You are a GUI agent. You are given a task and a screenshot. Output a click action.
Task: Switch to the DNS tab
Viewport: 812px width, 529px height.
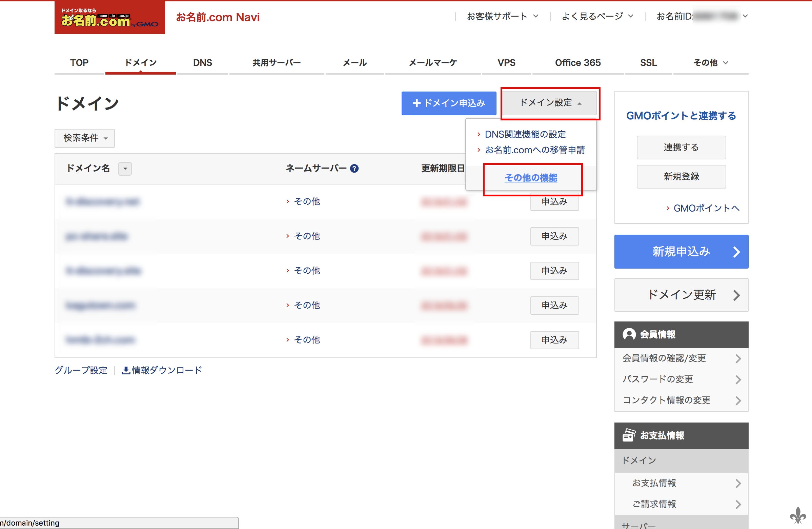[202, 63]
